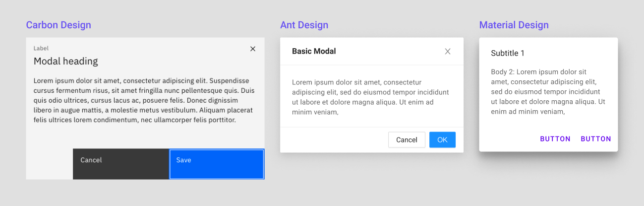
Task: Confirm the Basic Modal with OK
Action: tap(442, 140)
